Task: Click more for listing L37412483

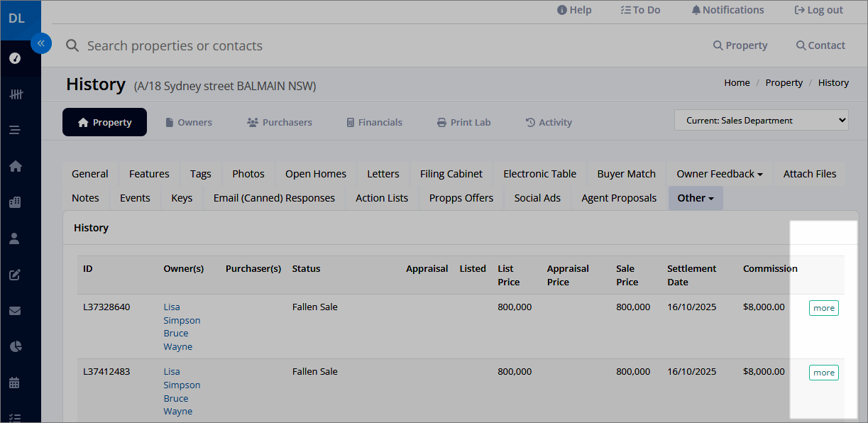Action: tap(824, 373)
